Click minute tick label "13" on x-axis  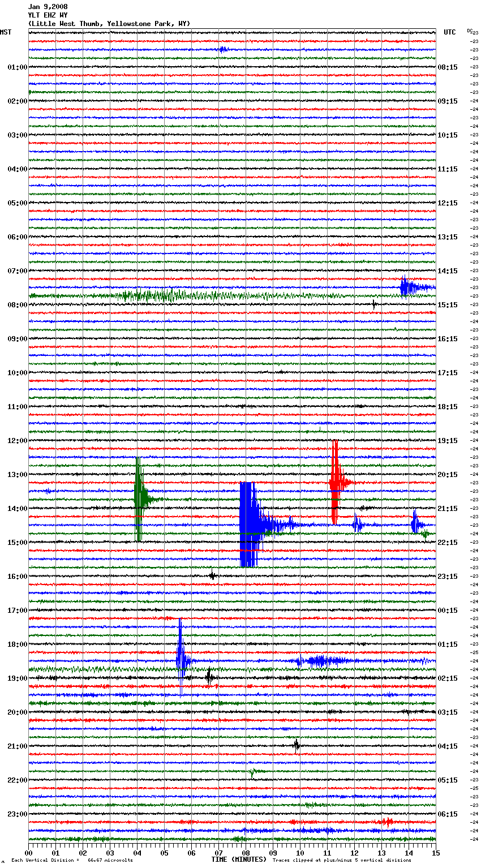tap(381, 853)
